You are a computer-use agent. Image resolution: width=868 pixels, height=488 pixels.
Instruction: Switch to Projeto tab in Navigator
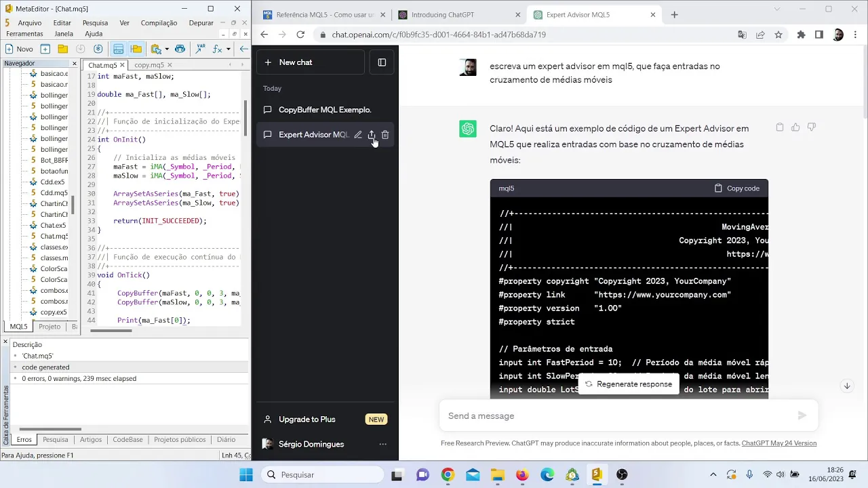click(50, 327)
